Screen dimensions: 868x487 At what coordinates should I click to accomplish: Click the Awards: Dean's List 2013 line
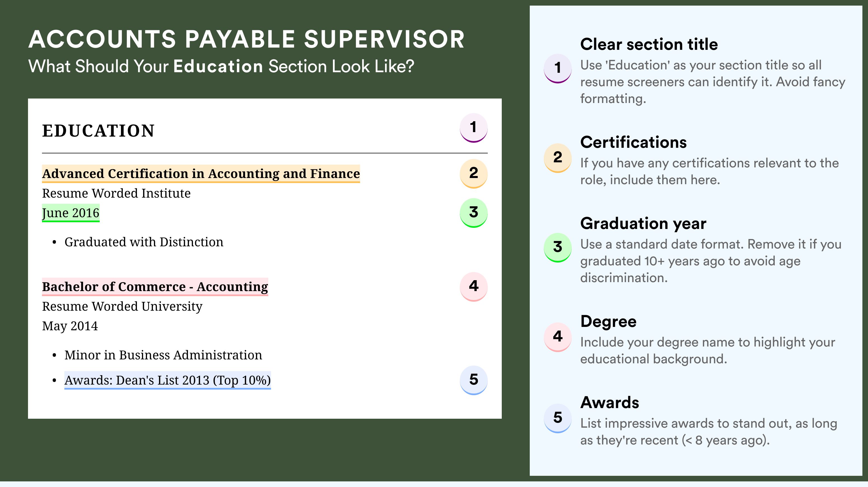[x=167, y=381]
